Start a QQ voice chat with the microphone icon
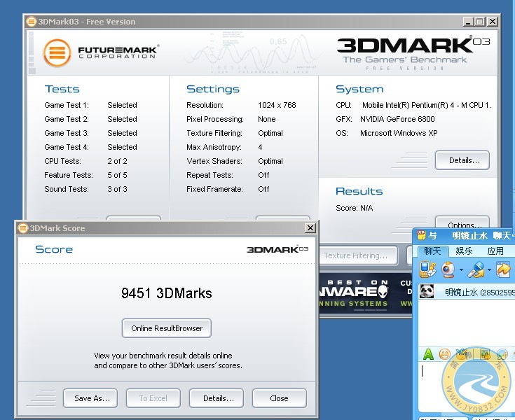 click(x=476, y=269)
